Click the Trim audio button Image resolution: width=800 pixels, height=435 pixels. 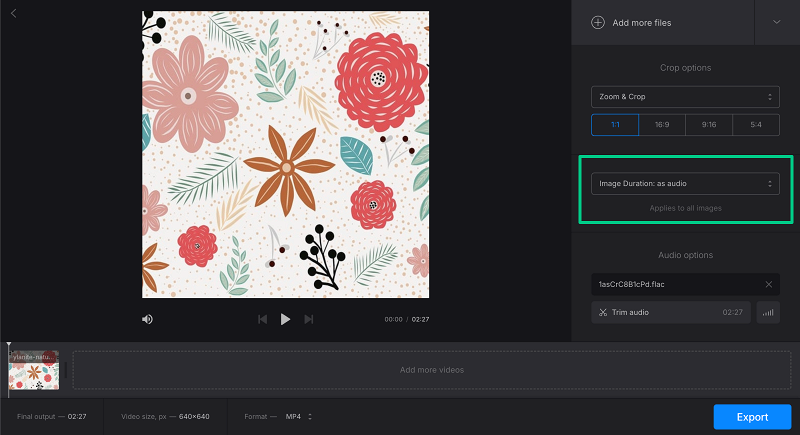pyautogui.click(x=671, y=312)
